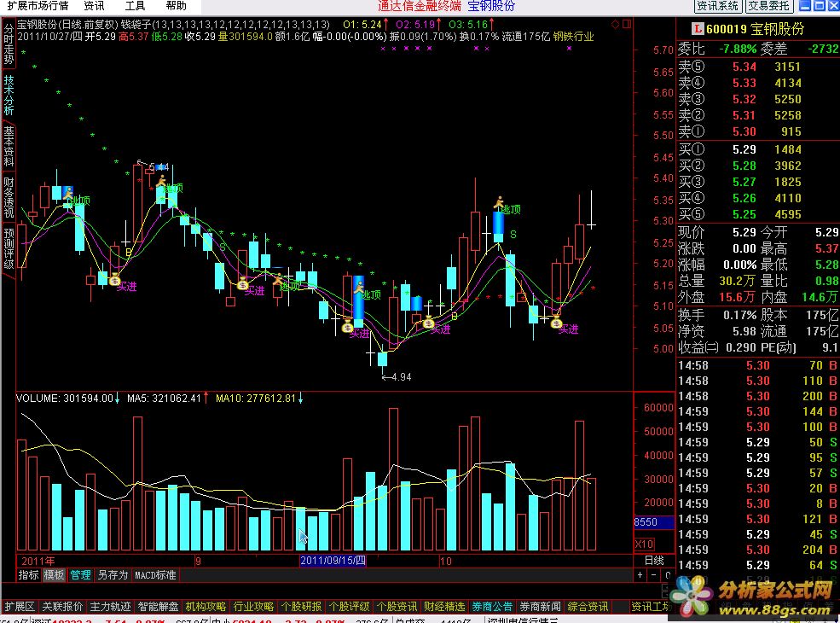Click the yellow B marker near the first 买进
840x623 pixels.
click(x=129, y=252)
